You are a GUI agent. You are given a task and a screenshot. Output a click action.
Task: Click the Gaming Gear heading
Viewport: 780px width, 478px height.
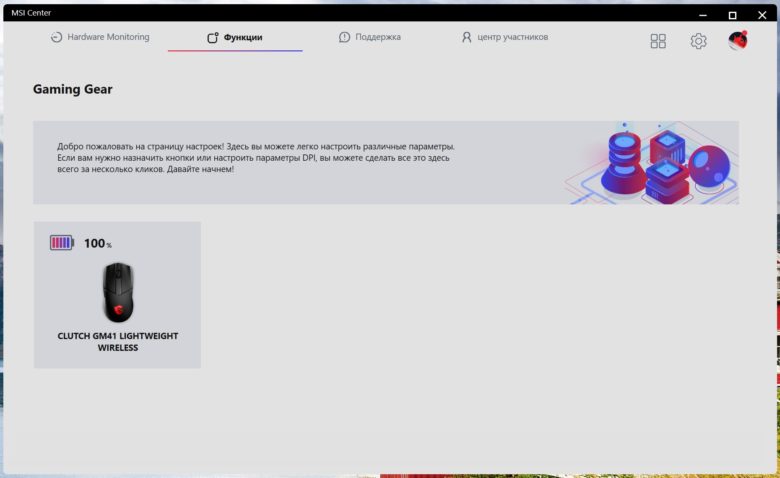(x=73, y=89)
